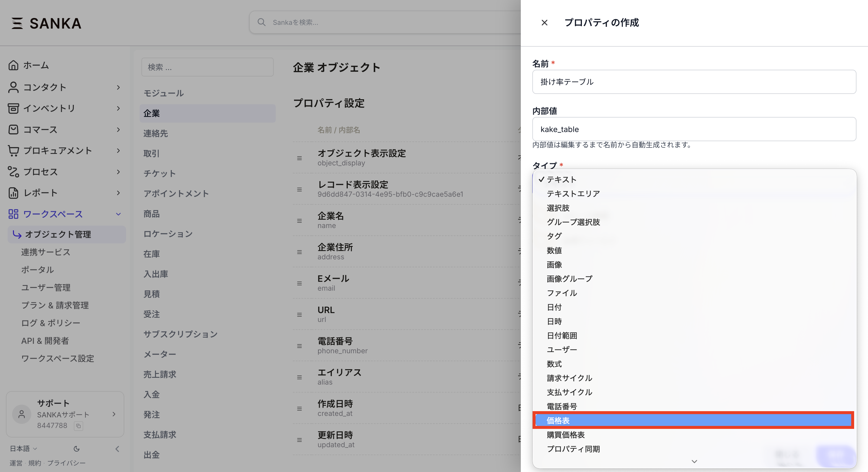Viewport: 868px width, 472px height.
Task: Select 価格表 type option in list
Action: [x=693, y=420]
